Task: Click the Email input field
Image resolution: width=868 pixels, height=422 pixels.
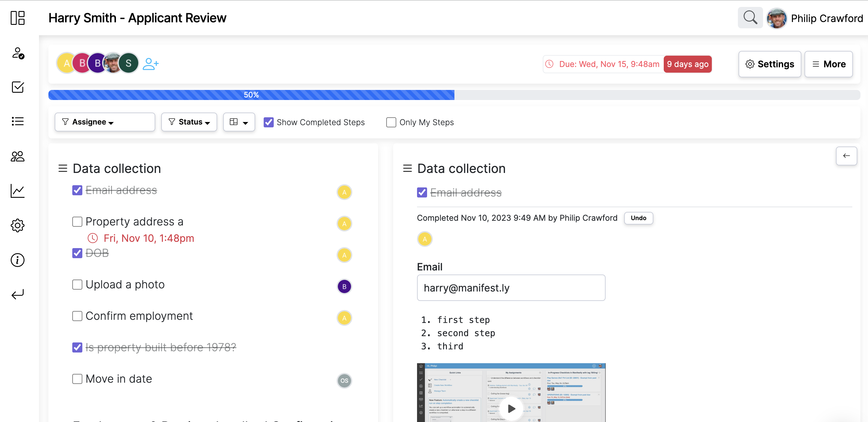Action: (x=511, y=287)
